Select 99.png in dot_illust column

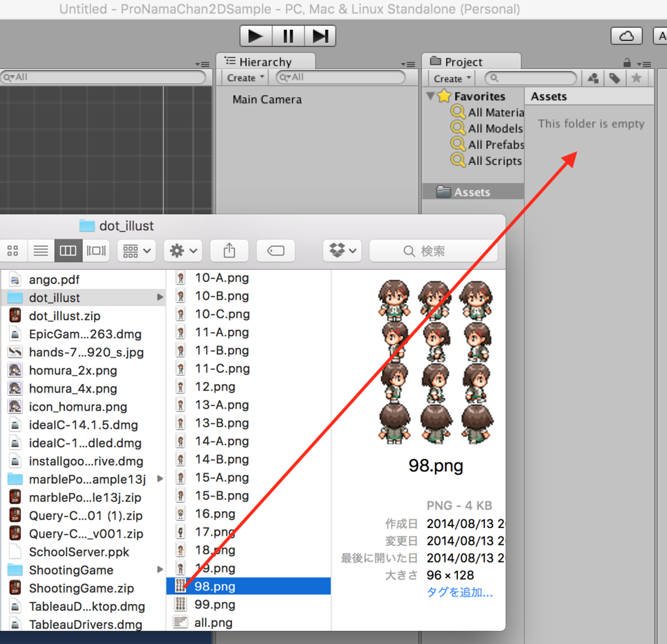[248, 604]
